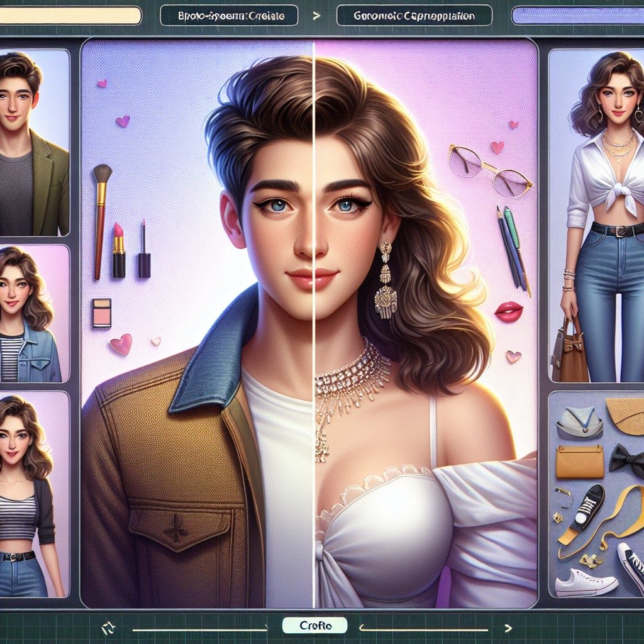Click the black bow tie accessory
This screenshot has height=644, width=644.
click(626, 460)
